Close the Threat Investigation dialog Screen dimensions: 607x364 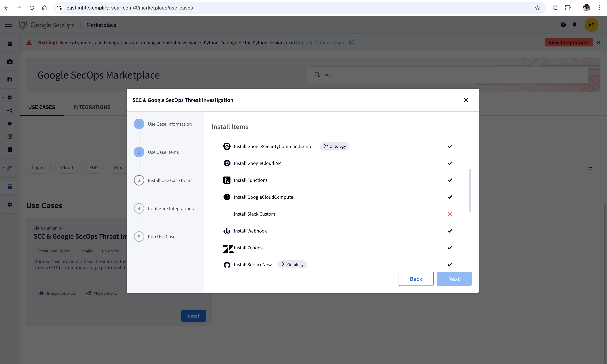(466, 100)
